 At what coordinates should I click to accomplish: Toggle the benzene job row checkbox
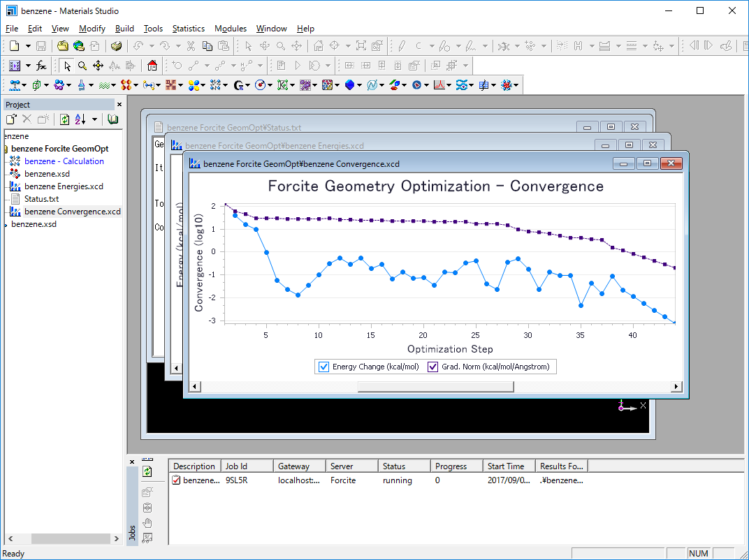pos(176,480)
